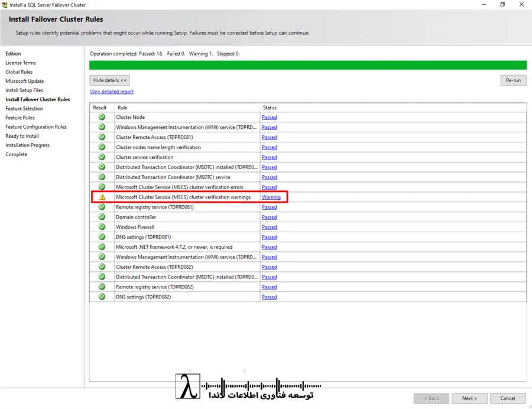
Task: Click the green check icon for Cluster Remote Access (TDPRD081)
Action: coord(102,137)
